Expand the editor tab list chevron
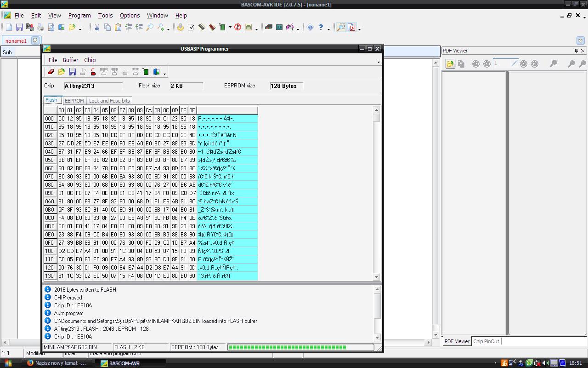Viewport: 588px width, 368px height. pyautogui.click(x=580, y=40)
